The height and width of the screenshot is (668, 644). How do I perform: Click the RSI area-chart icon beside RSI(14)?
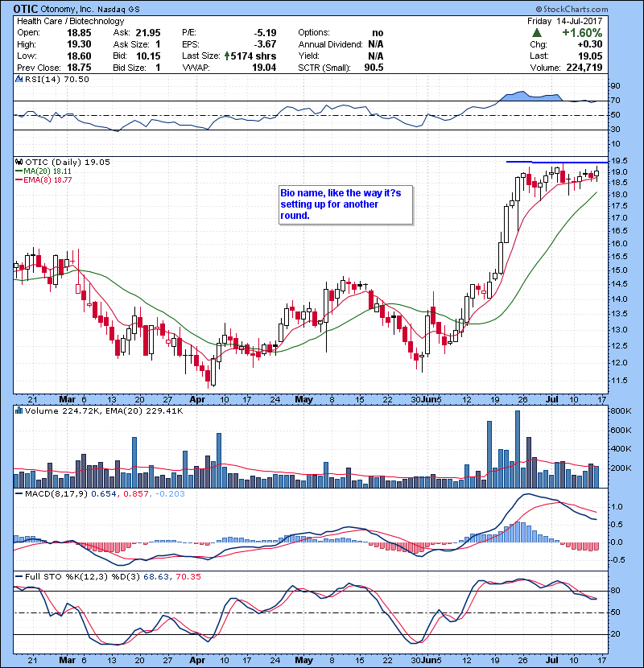(x=19, y=79)
